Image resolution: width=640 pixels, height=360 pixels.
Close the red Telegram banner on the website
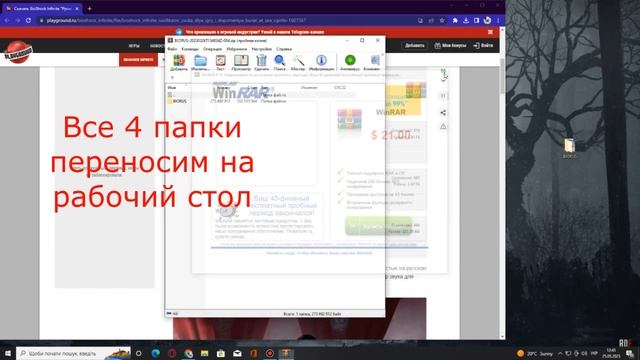pyautogui.click(x=490, y=32)
